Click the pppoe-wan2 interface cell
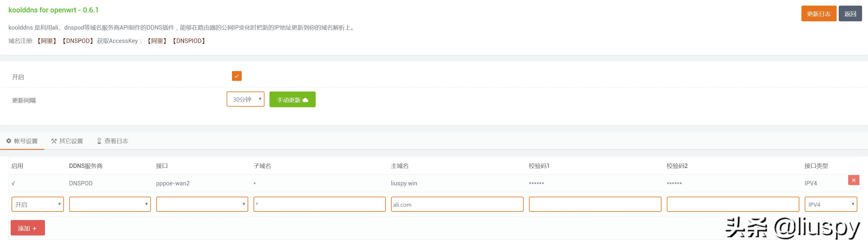The width and height of the screenshot is (868, 247). click(x=173, y=183)
